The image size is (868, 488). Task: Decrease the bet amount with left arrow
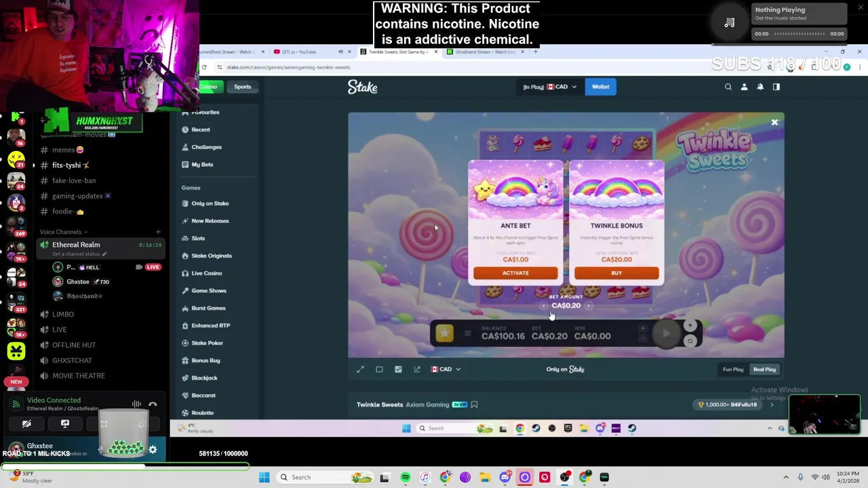point(544,306)
